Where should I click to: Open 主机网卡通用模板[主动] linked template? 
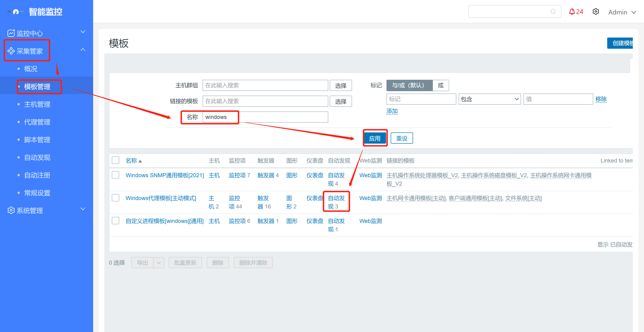click(x=416, y=198)
